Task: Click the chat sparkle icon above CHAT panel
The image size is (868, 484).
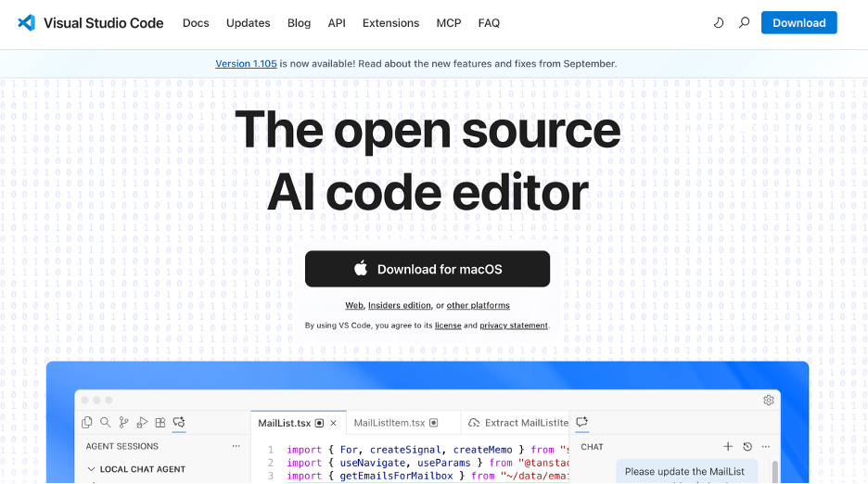Action: (581, 422)
